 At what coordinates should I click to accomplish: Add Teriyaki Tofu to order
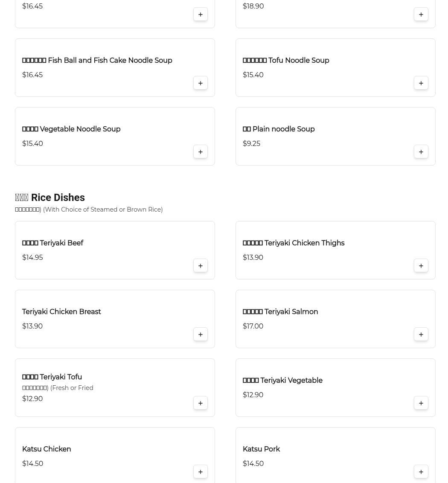pyautogui.click(x=200, y=403)
